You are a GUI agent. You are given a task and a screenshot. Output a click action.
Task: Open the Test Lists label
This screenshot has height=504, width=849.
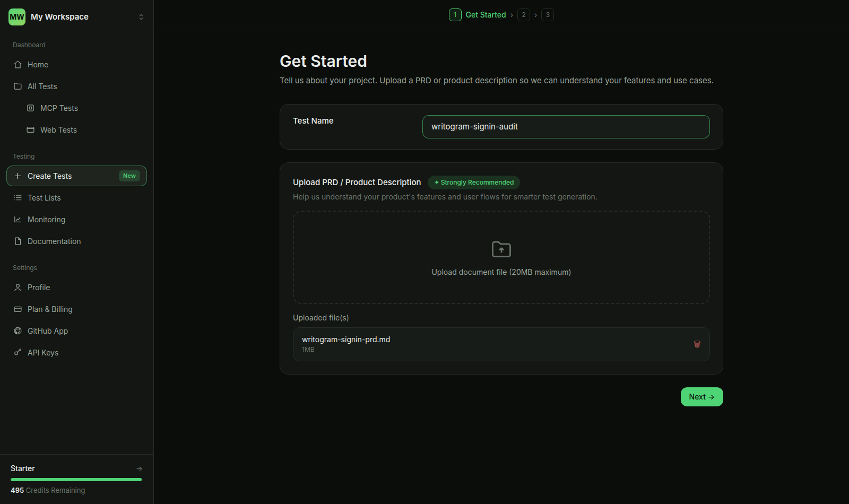pos(44,198)
